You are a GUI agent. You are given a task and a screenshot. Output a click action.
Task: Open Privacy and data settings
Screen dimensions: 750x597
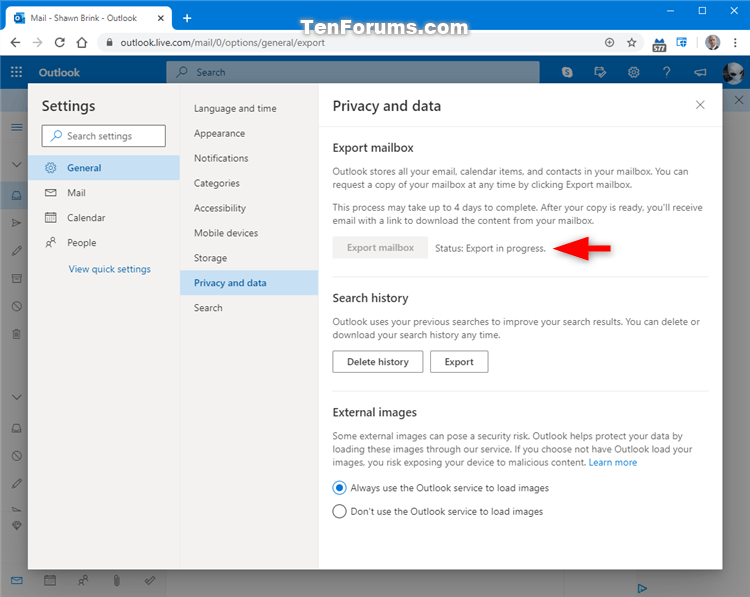249,283
